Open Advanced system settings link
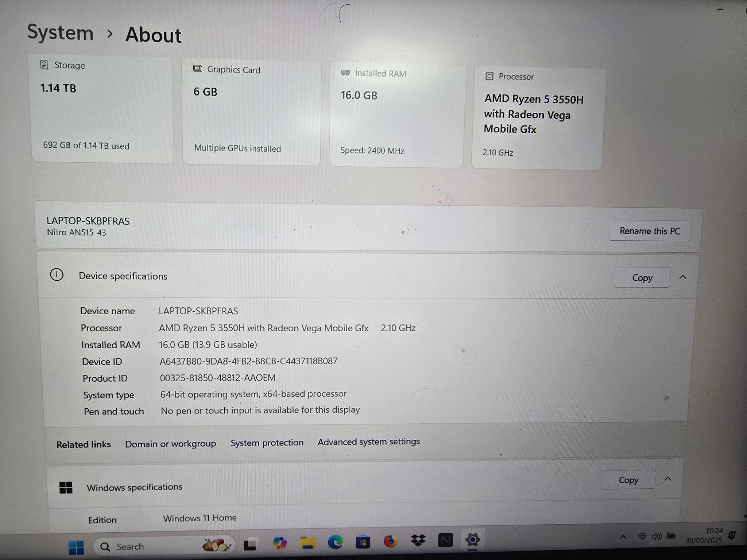 [x=369, y=442]
